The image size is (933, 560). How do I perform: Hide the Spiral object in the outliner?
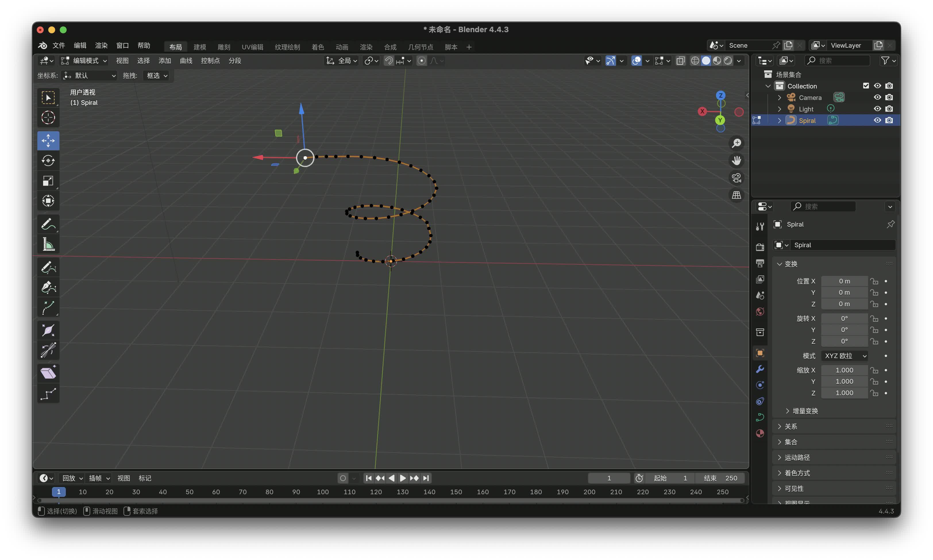point(877,120)
